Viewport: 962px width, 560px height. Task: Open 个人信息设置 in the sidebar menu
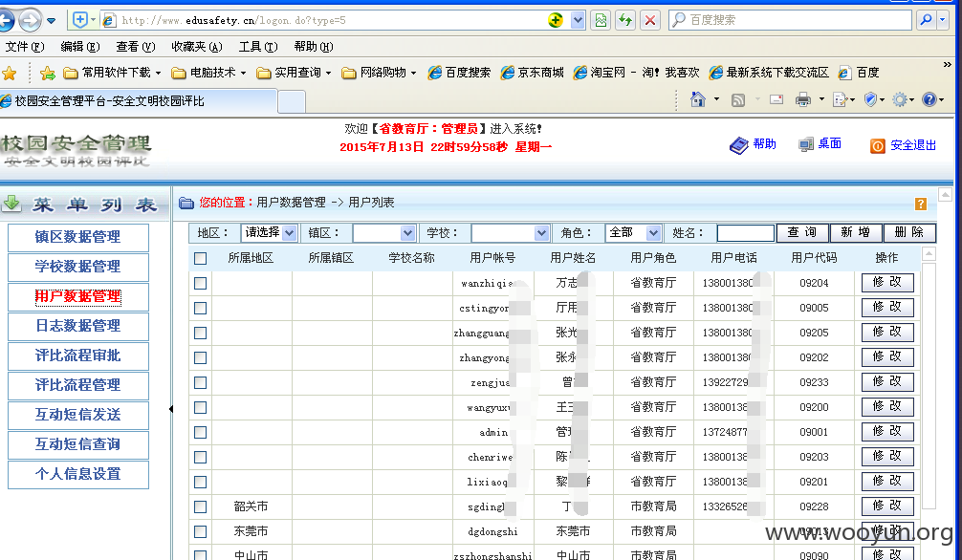[77, 474]
